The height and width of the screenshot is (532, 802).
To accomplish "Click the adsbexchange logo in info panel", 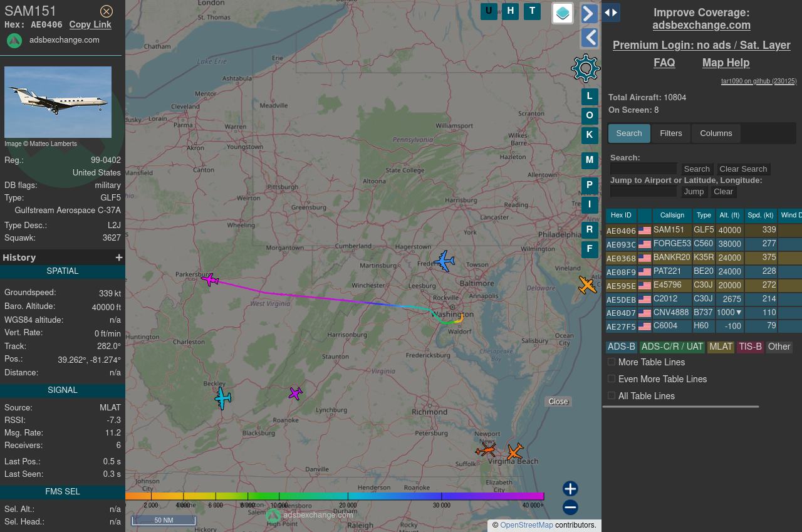I will point(14,41).
